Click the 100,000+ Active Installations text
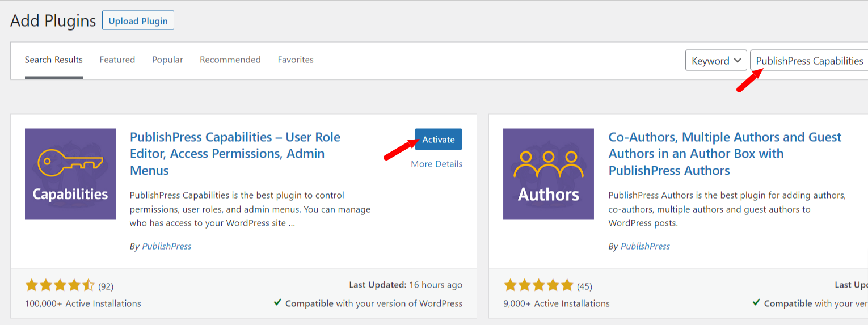The image size is (868, 325). point(83,303)
